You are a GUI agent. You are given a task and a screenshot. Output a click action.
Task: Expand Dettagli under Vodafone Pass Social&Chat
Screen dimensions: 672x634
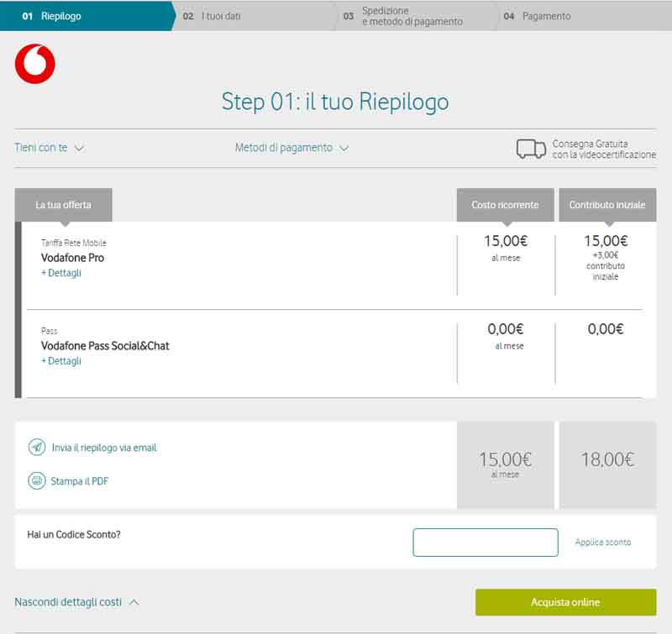pos(61,361)
